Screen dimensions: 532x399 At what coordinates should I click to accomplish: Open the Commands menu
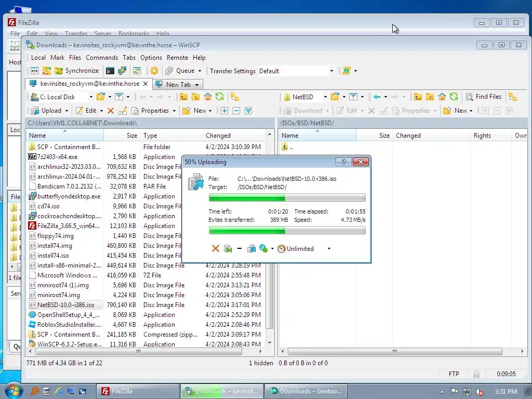(102, 58)
